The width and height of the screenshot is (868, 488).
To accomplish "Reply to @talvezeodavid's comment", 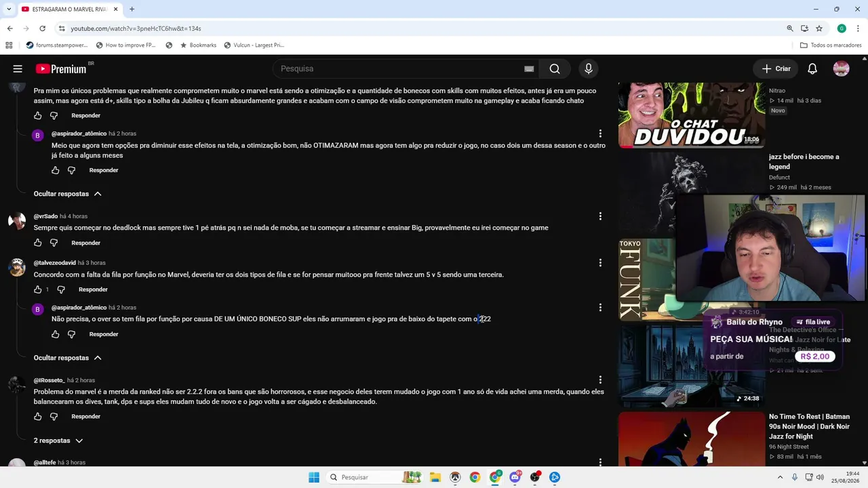I will [93, 289].
